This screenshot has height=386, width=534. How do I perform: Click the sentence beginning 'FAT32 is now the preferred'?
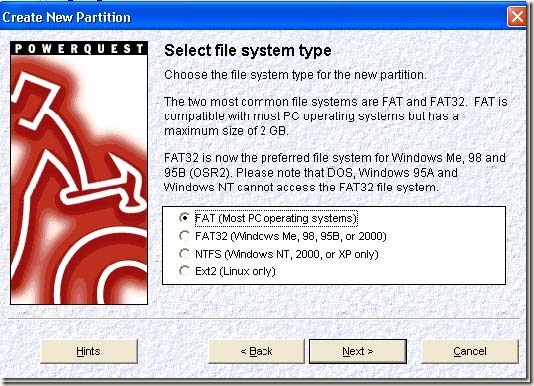coord(335,172)
